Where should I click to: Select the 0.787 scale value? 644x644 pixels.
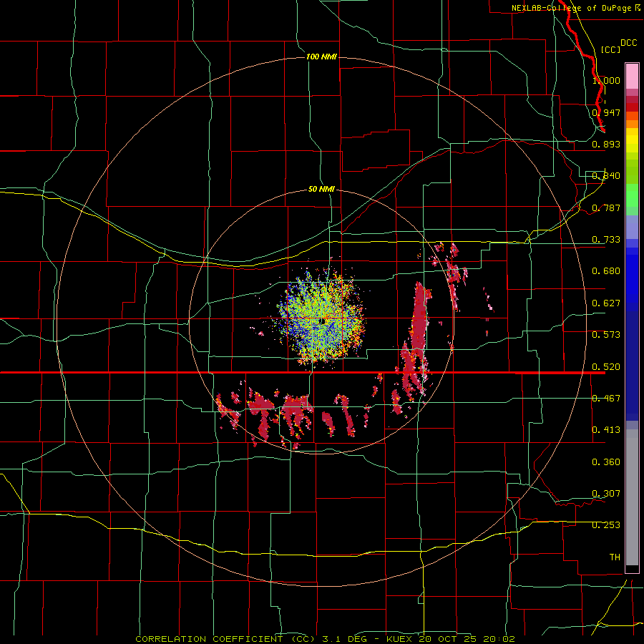(x=606, y=208)
